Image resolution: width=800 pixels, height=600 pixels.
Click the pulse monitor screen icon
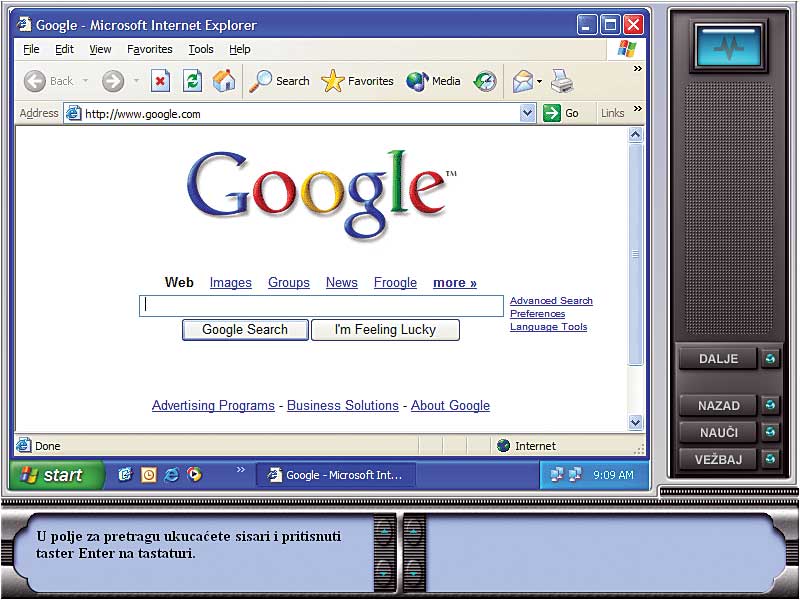[x=728, y=46]
